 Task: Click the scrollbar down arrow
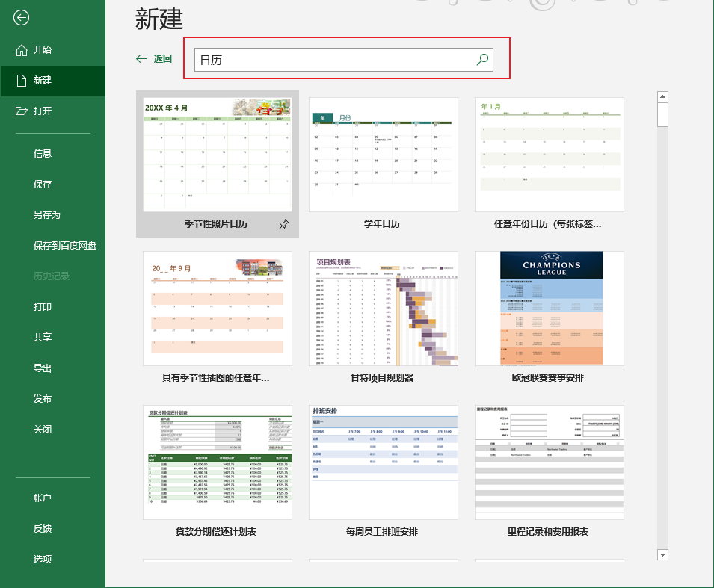[662, 555]
